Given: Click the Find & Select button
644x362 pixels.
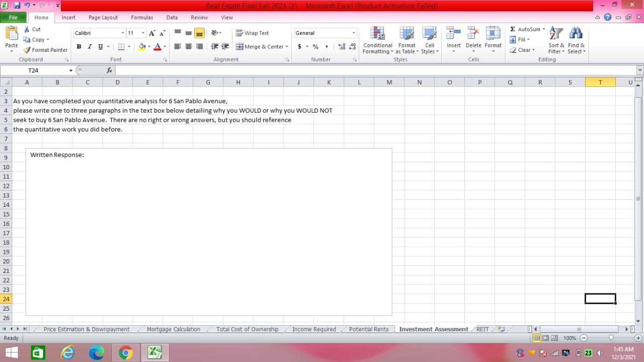Looking at the screenshot, I should point(576,39).
